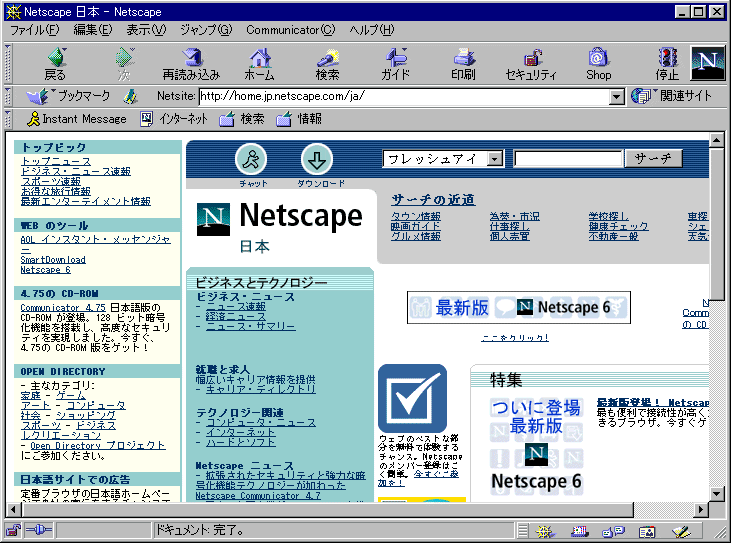Open the ファイル(F) menu
This screenshot has height=543, width=731.
pos(34,30)
